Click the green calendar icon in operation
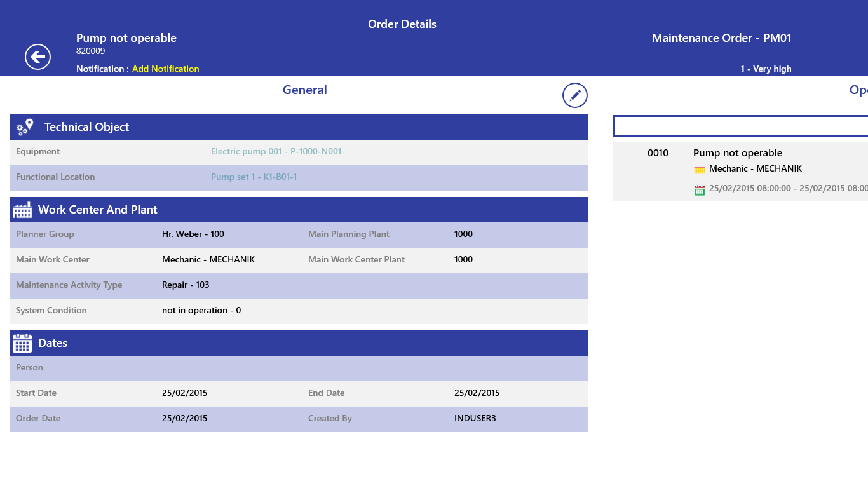The width and height of the screenshot is (868, 488). (x=700, y=189)
